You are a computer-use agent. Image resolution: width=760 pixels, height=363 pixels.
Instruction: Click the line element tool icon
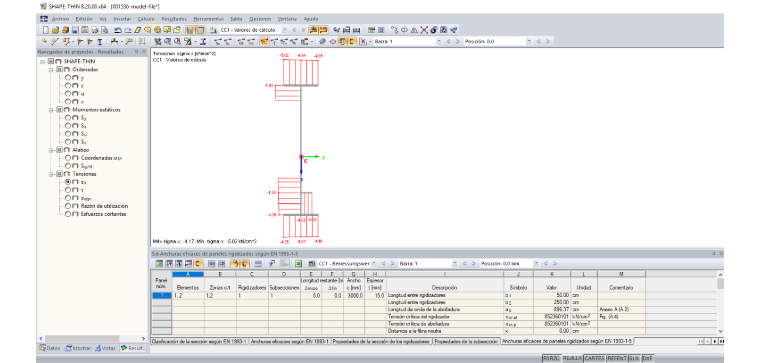tap(55, 42)
